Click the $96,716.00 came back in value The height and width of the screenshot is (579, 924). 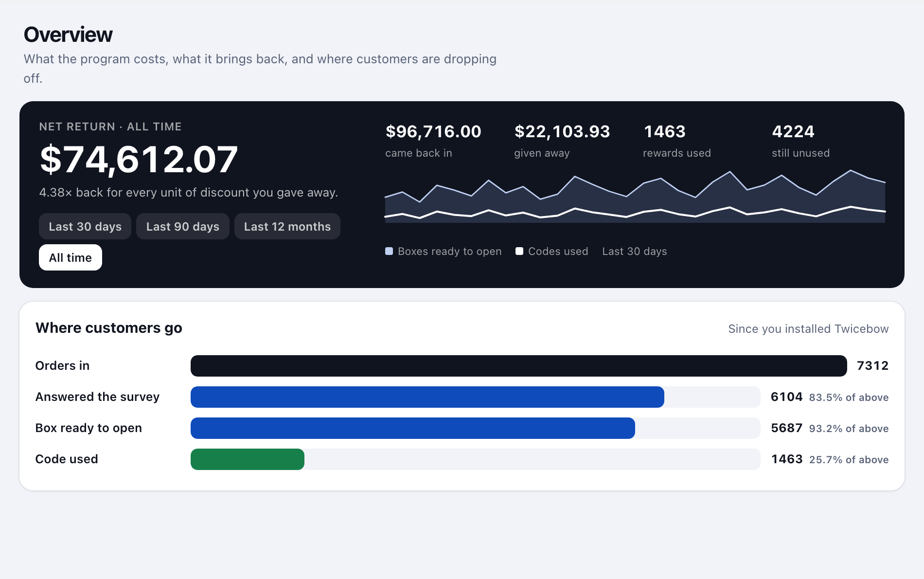[x=433, y=131]
